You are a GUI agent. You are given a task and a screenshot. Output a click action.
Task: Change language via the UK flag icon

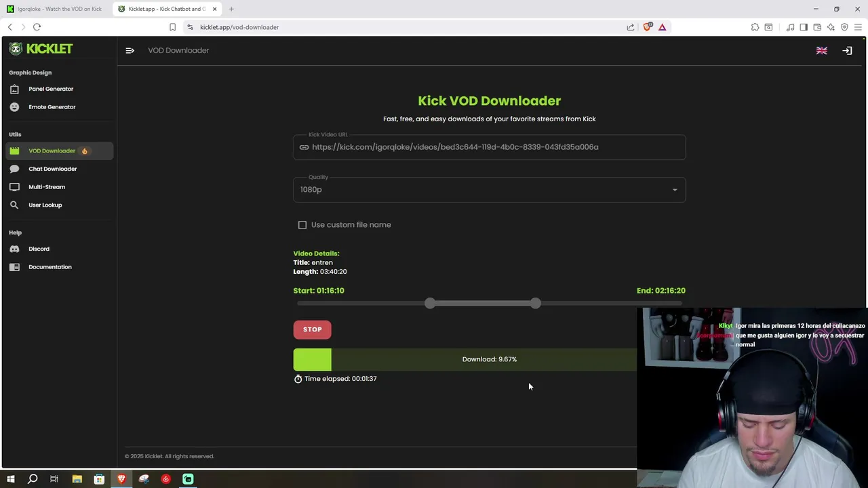(x=822, y=51)
